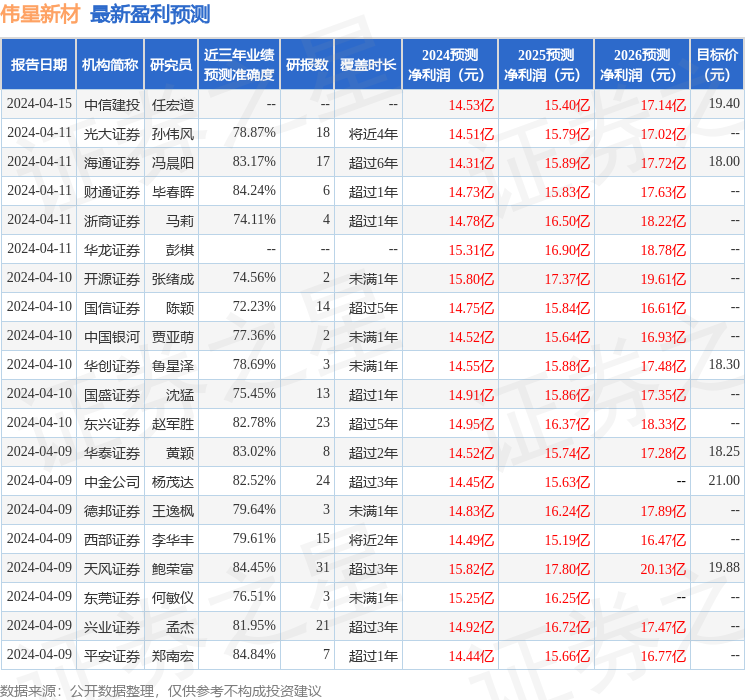Click the 天风证券 institution cell
This screenshot has height=700, width=745.
pyautogui.click(x=112, y=569)
